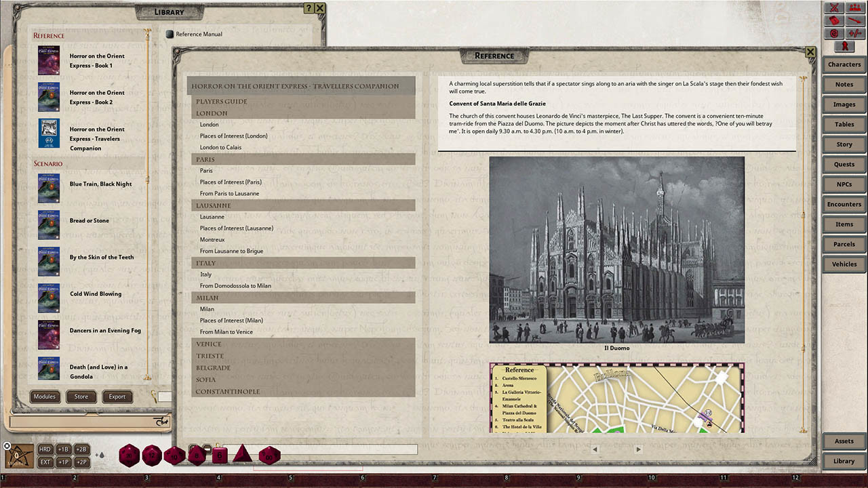Viewport: 868px width, 488px height.
Task: Open the options gear icon
Action: (x=834, y=33)
